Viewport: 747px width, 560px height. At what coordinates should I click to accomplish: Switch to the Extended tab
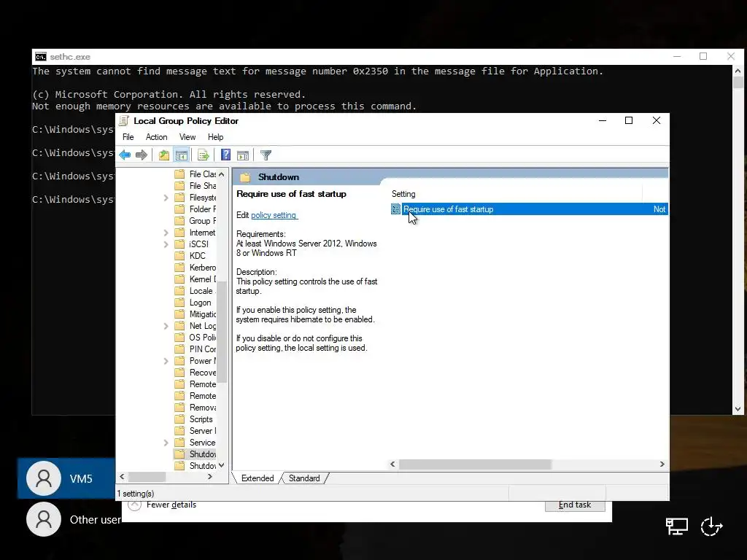point(258,478)
